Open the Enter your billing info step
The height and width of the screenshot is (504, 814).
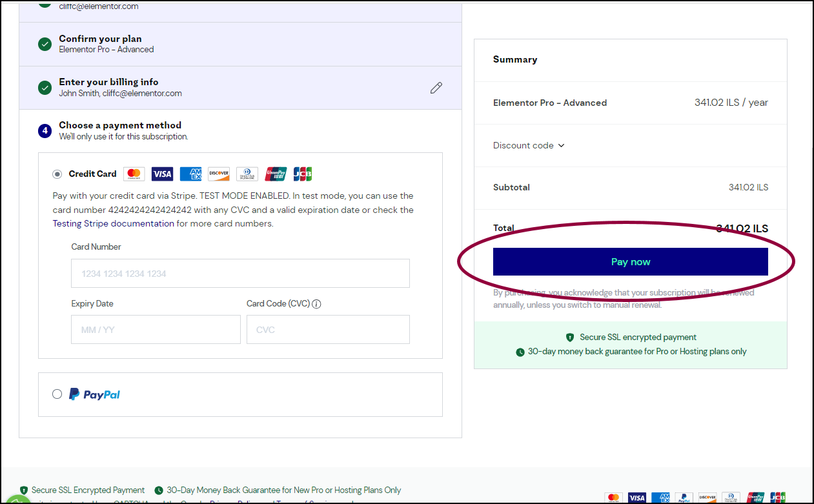(240, 88)
